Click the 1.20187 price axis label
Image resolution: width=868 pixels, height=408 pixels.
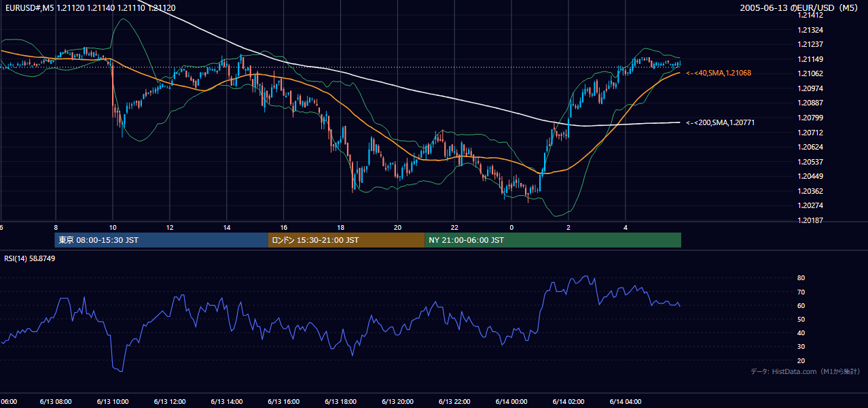point(810,220)
